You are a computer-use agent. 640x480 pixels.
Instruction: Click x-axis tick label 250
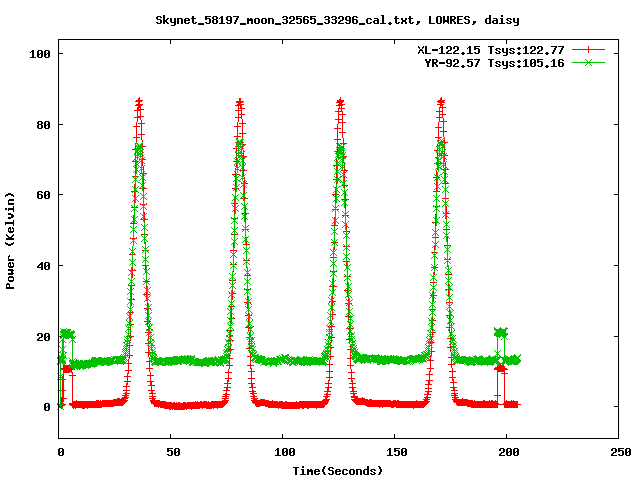620,452
